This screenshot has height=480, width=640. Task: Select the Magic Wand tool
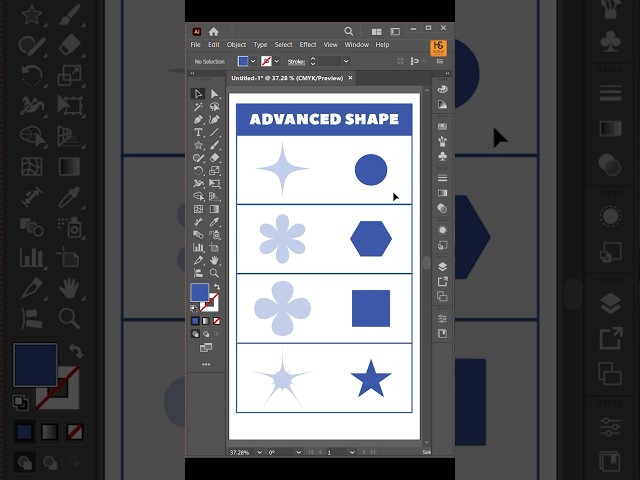[198, 107]
